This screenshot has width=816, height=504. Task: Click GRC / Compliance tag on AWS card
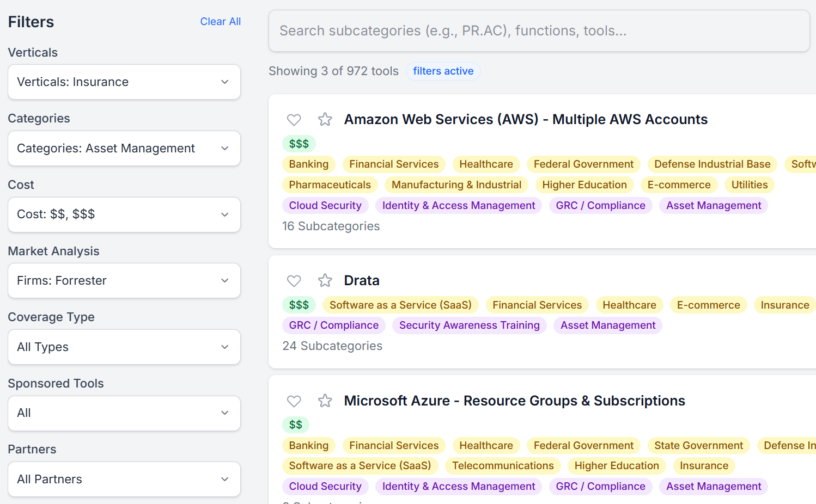(x=600, y=206)
